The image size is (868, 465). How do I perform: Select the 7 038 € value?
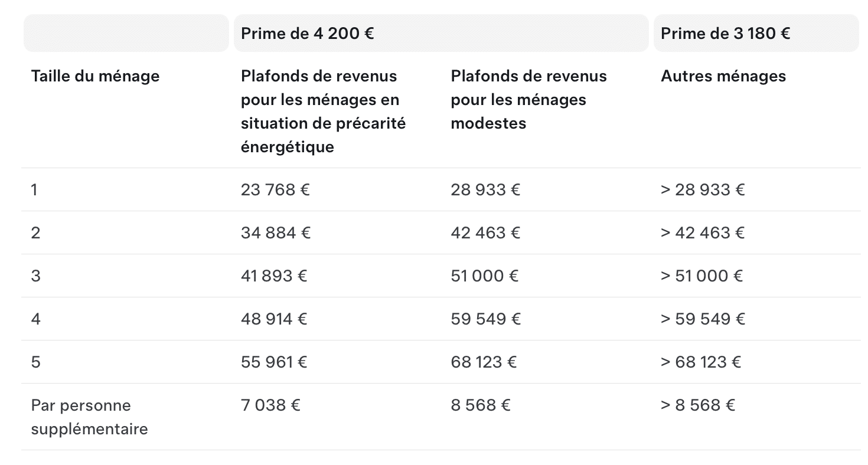(270, 405)
